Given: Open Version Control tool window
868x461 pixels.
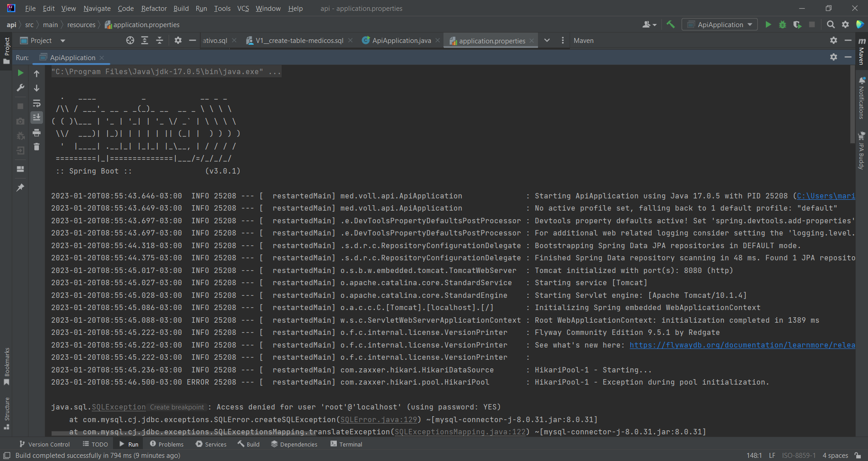Looking at the screenshot, I should (44, 444).
